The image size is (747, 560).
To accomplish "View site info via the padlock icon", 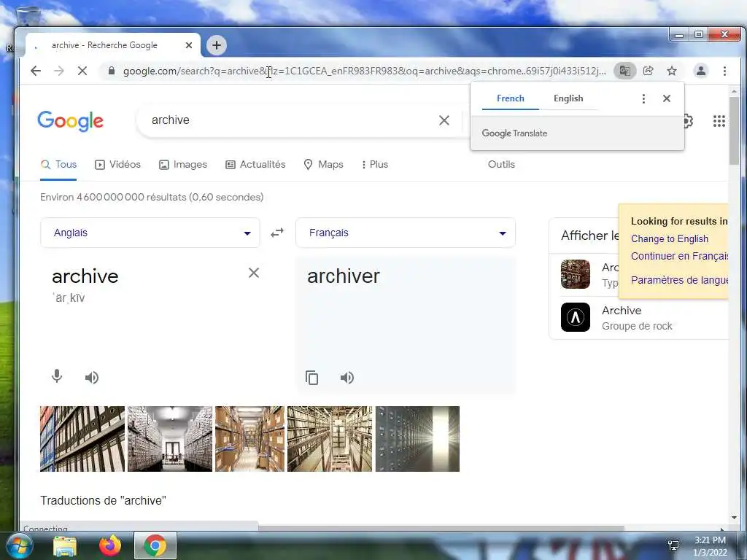I will coord(112,71).
